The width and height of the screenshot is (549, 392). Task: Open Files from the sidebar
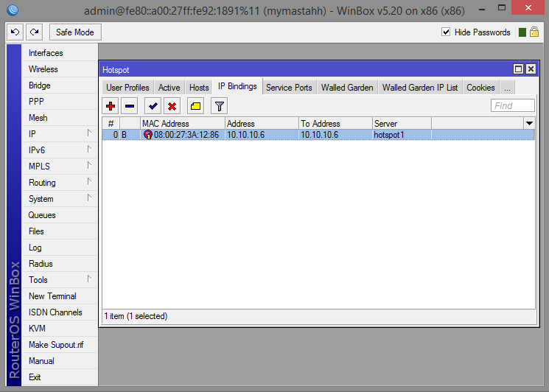[60, 231]
